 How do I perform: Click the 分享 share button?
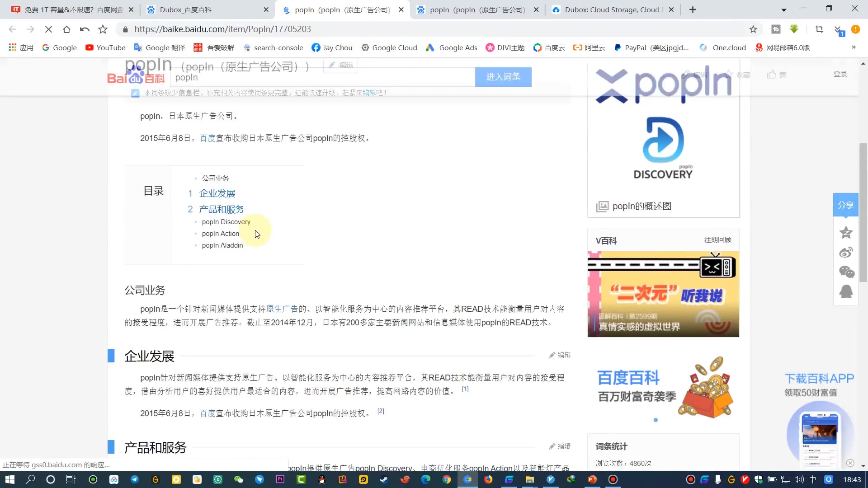coord(845,205)
